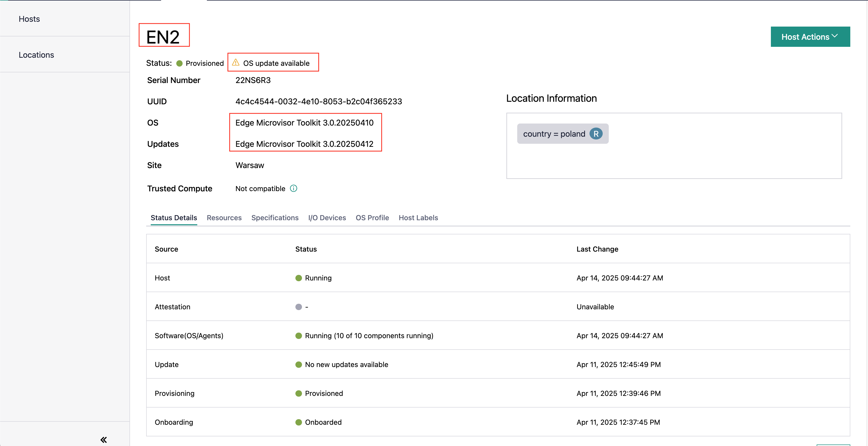Select the OS Profile tab
Screen dimensions: 868x446
[372, 218]
